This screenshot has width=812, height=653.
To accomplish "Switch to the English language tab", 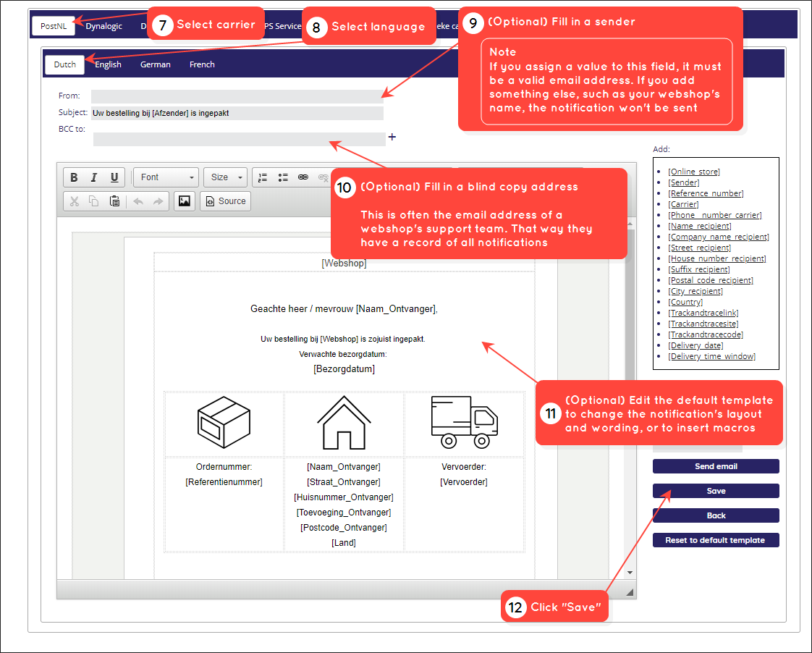I will (x=108, y=64).
